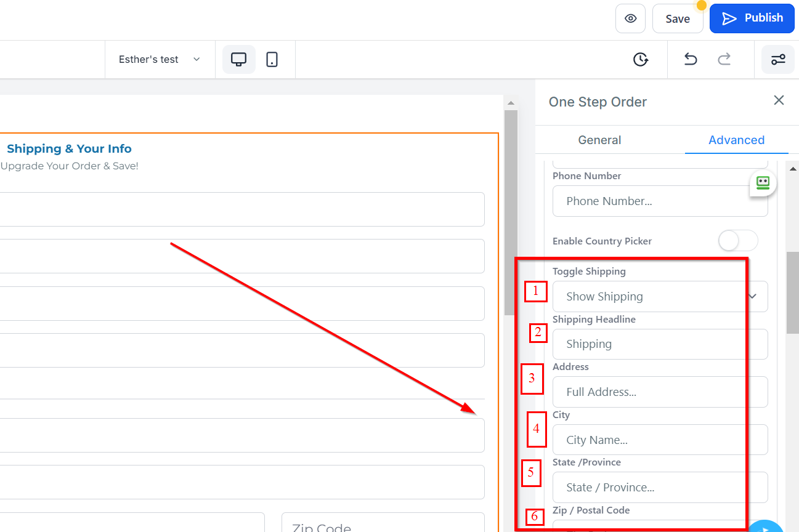Select the Advanced tab

click(x=736, y=140)
